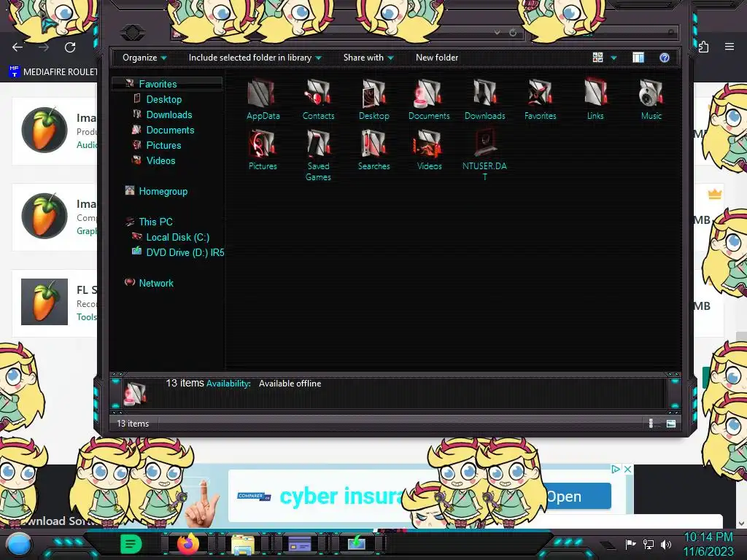The height and width of the screenshot is (560, 747).
Task: Select Downloads in navigation pane
Action: [169, 114]
